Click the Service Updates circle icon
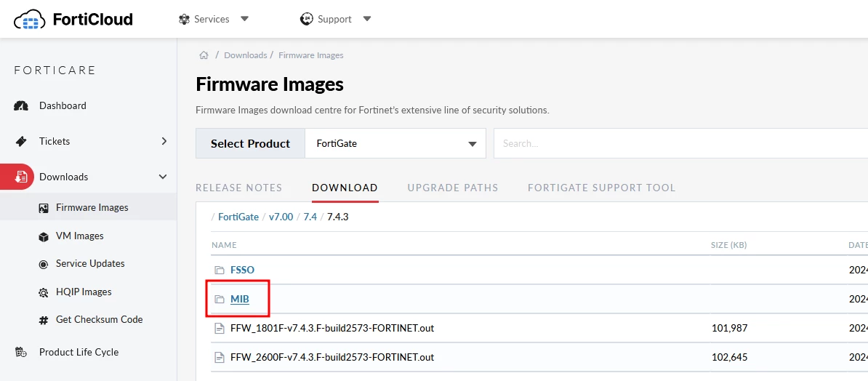The image size is (868, 381). click(x=44, y=264)
